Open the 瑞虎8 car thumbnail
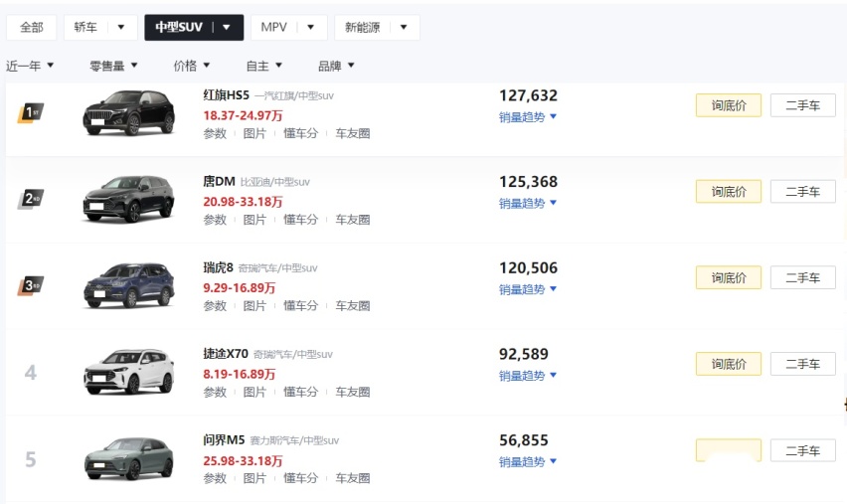Viewport: 847px width, 504px height. click(x=128, y=285)
